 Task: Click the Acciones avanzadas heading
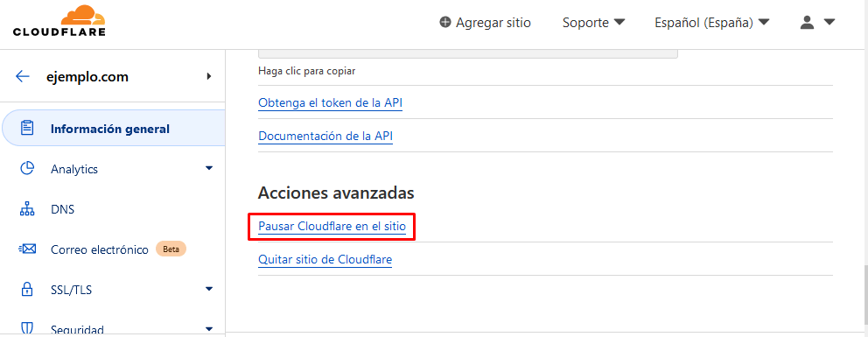coord(336,193)
